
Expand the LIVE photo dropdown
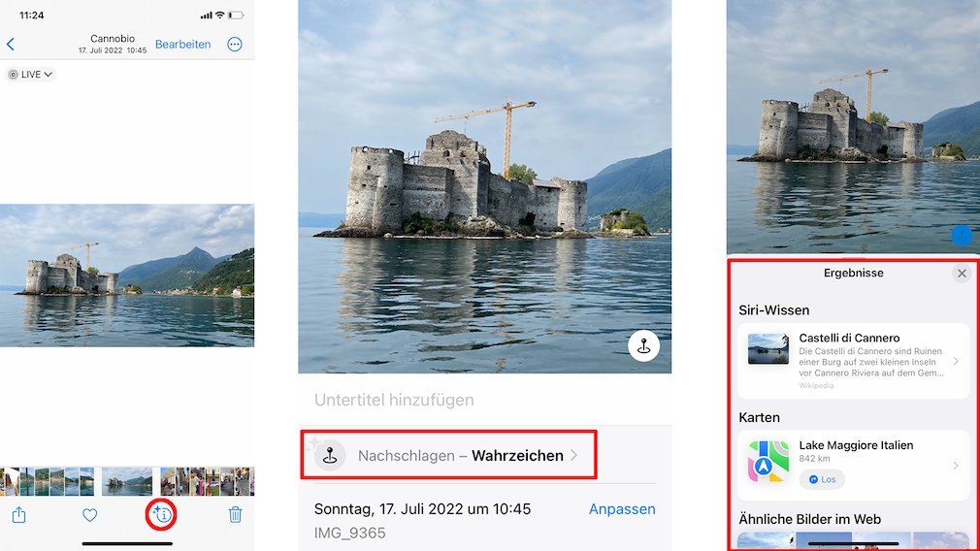[31, 75]
